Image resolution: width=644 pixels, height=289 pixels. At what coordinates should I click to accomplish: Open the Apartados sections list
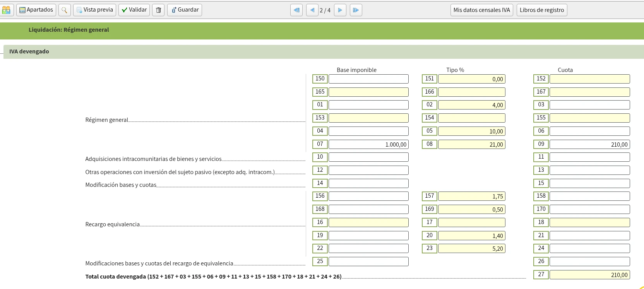[36, 10]
